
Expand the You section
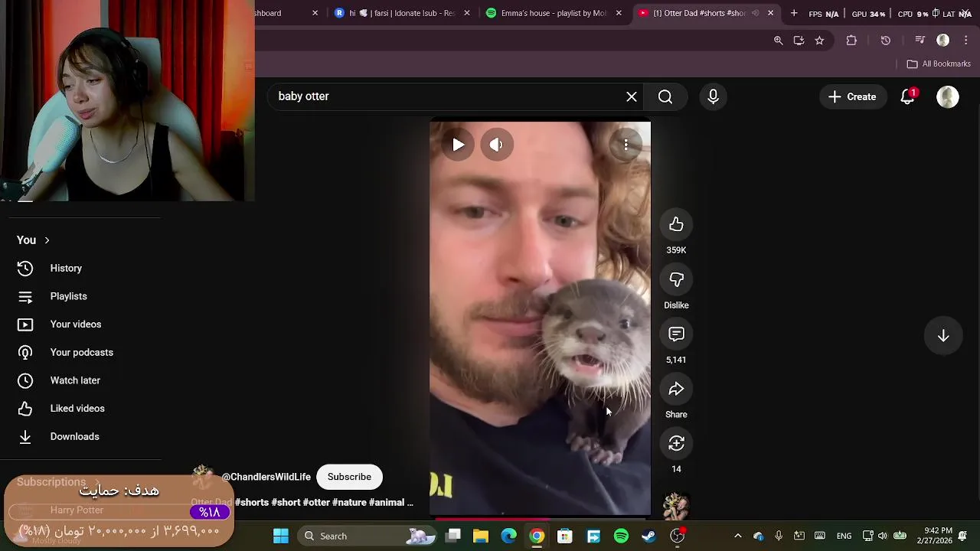click(33, 240)
